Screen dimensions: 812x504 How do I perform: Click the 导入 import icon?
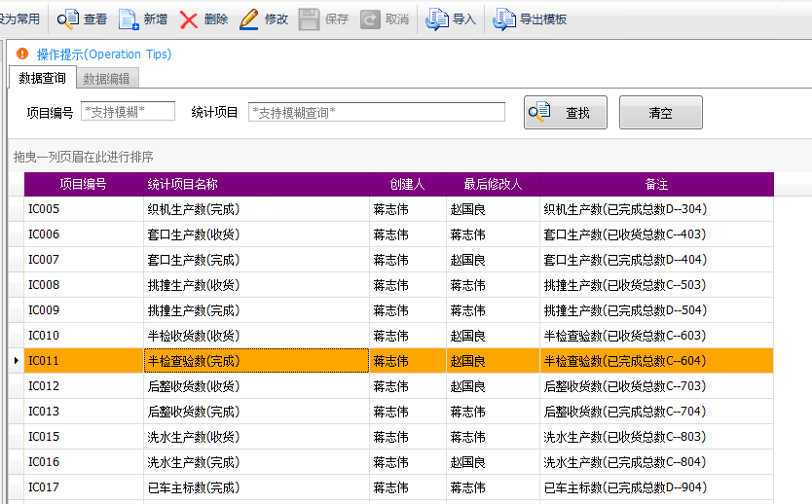(437, 19)
